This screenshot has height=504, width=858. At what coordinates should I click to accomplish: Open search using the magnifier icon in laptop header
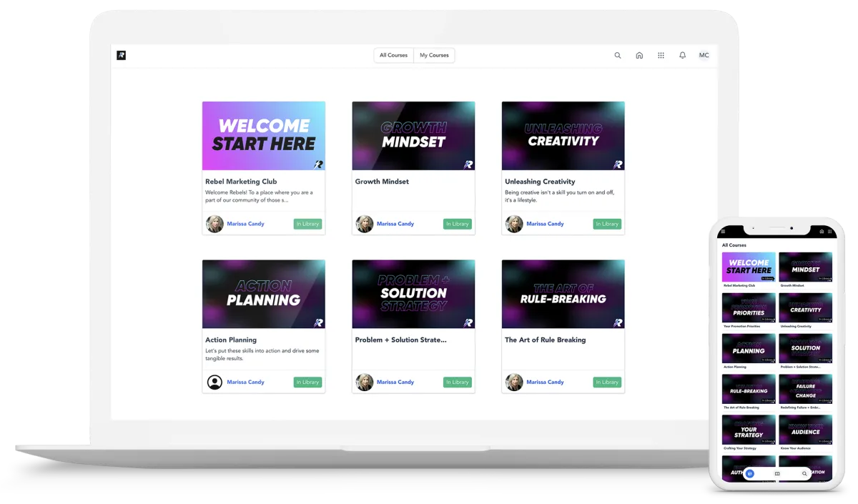pos(618,55)
